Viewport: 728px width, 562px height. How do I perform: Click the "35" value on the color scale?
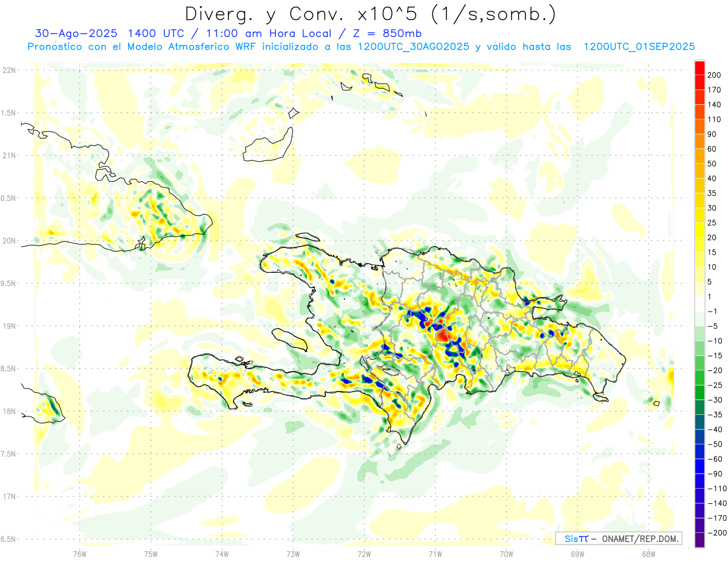click(x=712, y=193)
